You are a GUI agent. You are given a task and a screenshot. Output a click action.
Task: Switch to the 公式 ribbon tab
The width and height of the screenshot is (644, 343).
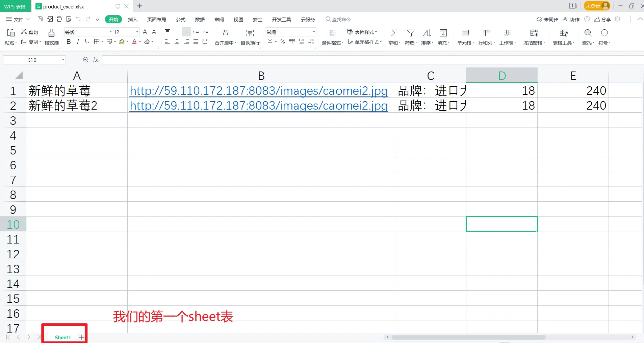point(181,20)
